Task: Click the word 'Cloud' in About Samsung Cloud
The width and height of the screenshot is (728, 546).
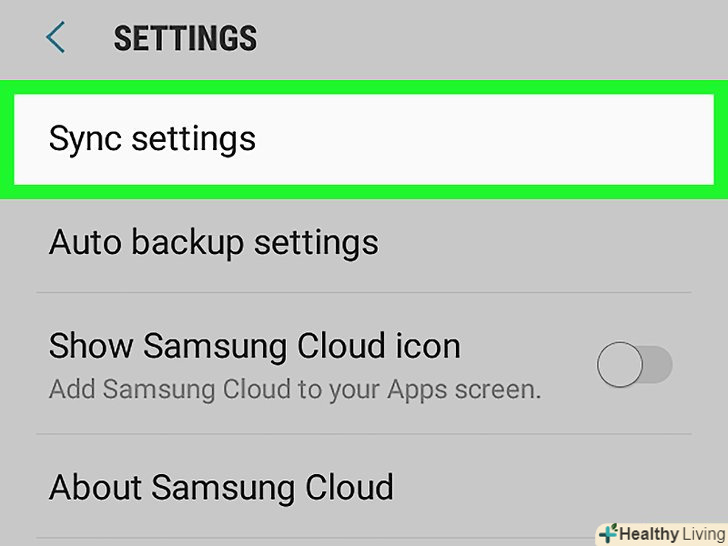Action: tap(350, 487)
